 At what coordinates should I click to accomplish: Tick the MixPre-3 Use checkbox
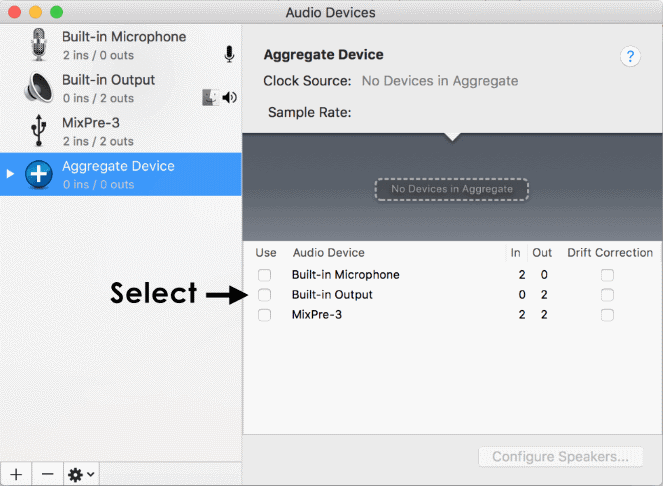[264, 315]
